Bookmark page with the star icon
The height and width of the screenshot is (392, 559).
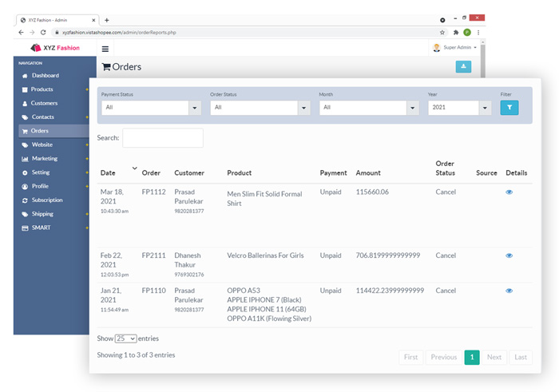[442, 33]
